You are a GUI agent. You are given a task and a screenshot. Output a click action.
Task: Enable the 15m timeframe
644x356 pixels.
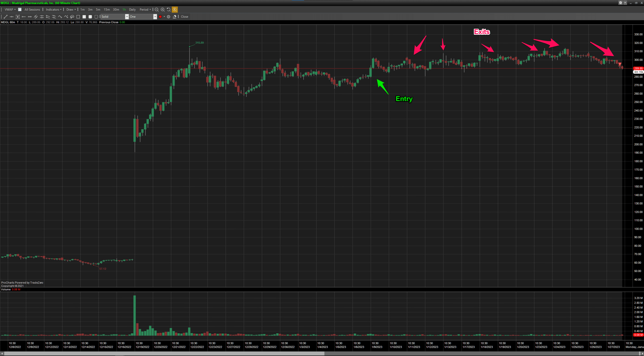[107, 10]
